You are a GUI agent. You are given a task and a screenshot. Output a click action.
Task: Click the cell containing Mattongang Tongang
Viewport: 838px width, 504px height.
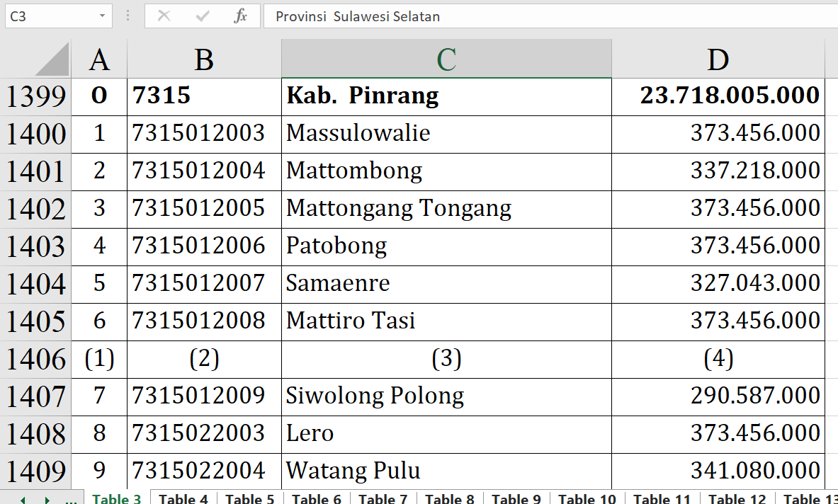[446, 208]
